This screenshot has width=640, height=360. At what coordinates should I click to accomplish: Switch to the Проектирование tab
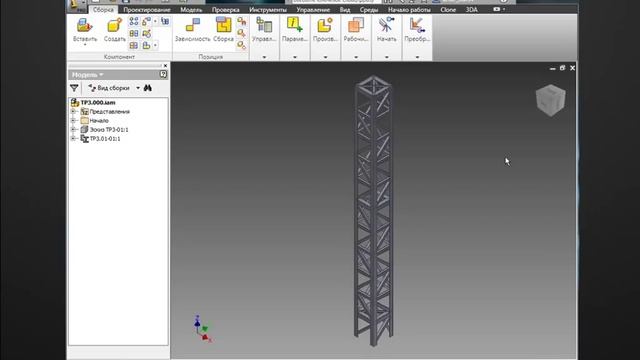[147, 10]
